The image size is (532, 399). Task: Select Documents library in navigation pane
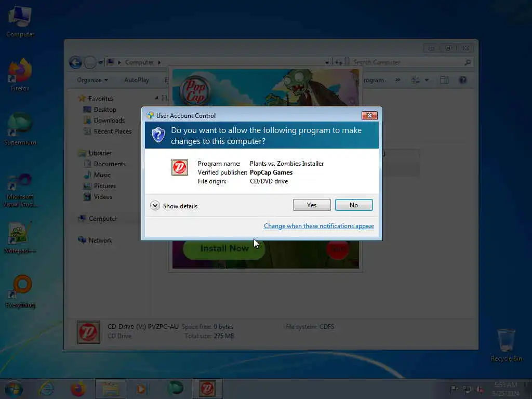point(110,164)
